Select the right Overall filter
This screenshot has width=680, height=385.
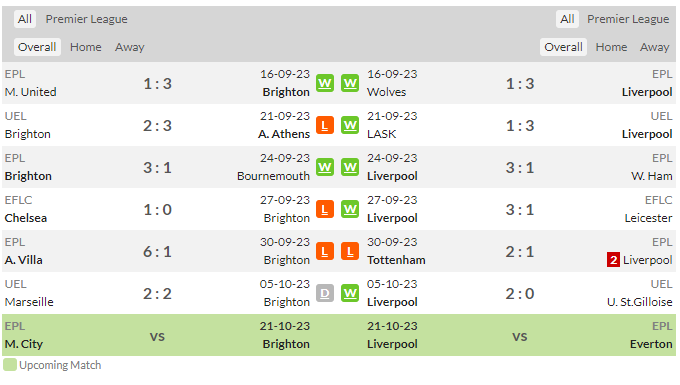pyautogui.click(x=563, y=47)
